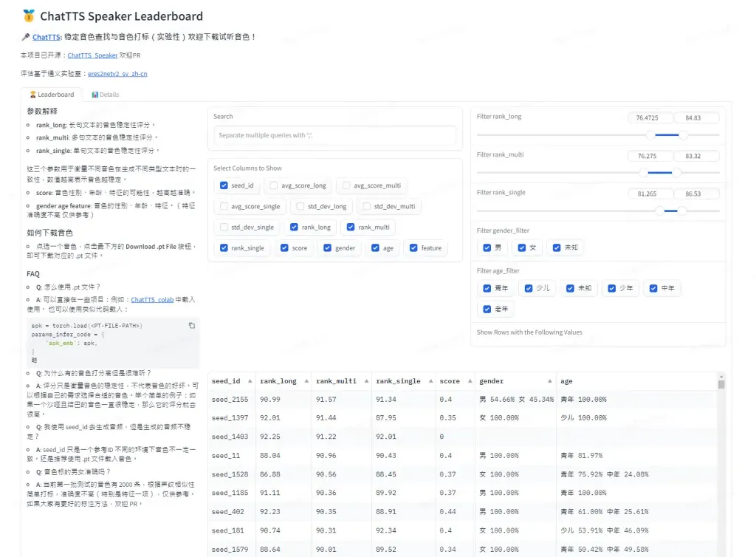The image size is (756, 557).
Task: Sort rank_multi column with arrow icon
Action: coord(366,381)
